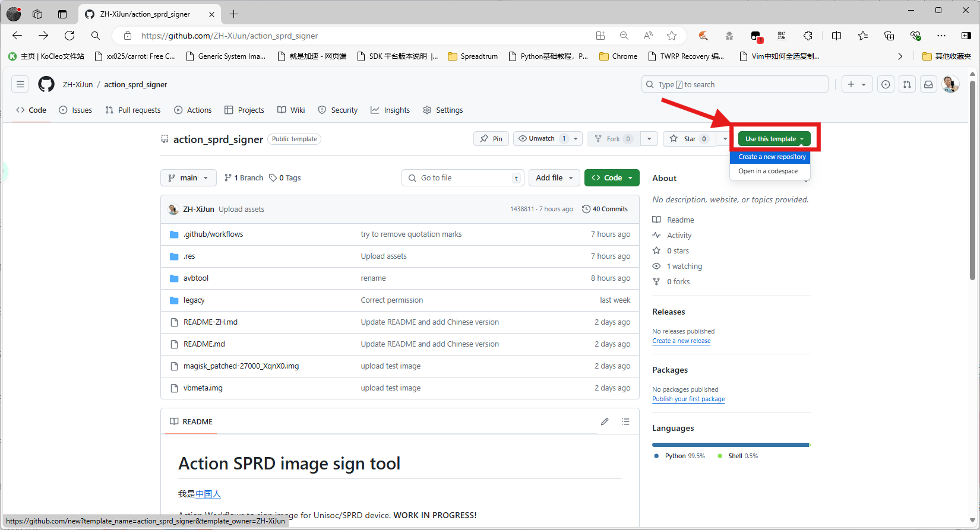Open the browser extensions puzzle icon
Screen dimensions: 980x530
coord(808,36)
